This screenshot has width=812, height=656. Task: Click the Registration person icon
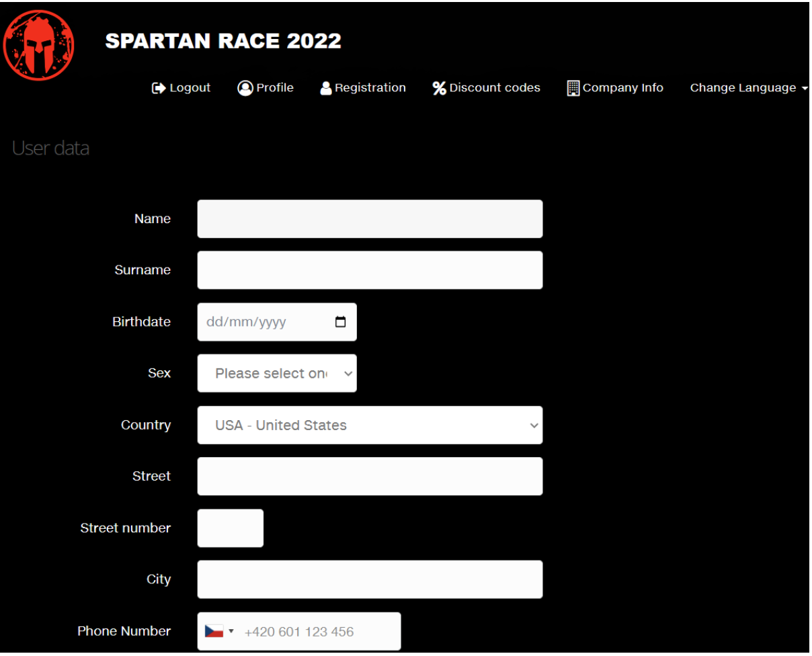pos(326,88)
